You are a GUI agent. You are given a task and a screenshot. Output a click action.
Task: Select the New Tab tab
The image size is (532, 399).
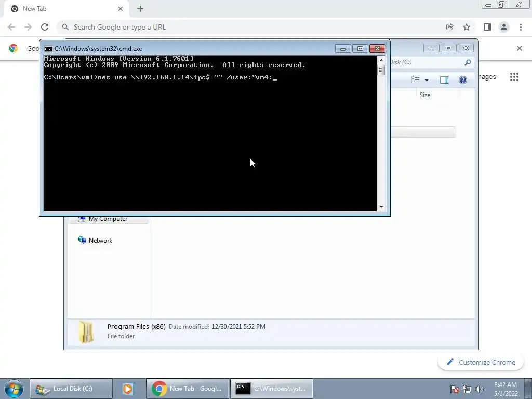tap(66, 9)
